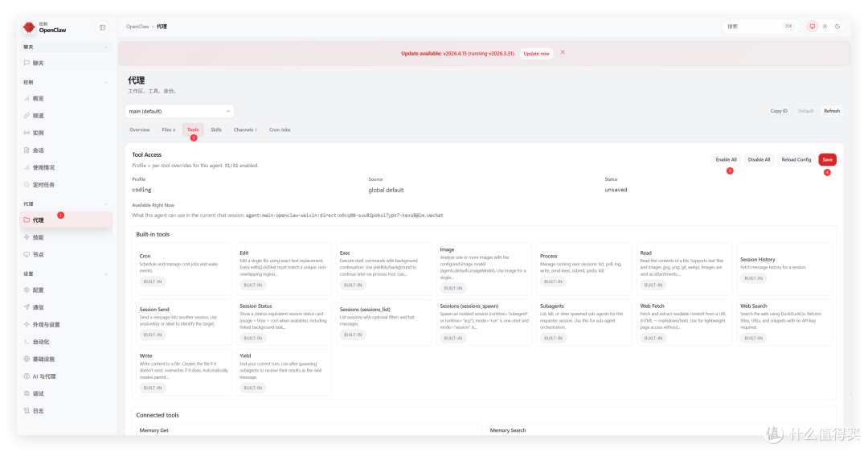Click Enable All tools button
Viewport: 868px width, 452px height.
tap(726, 159)
